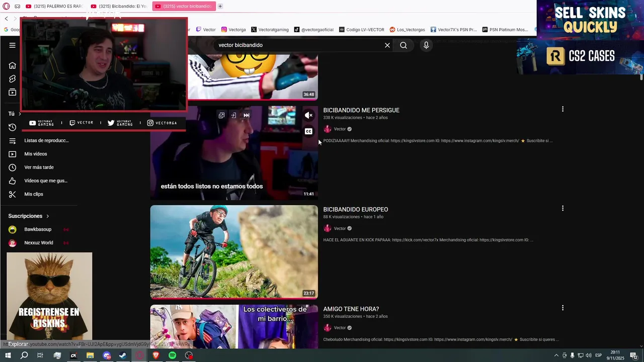This screenshot has height=362, width=644.
Task: Open the Codigo LV-VECTOR bookmark
Action: [362, 30]
